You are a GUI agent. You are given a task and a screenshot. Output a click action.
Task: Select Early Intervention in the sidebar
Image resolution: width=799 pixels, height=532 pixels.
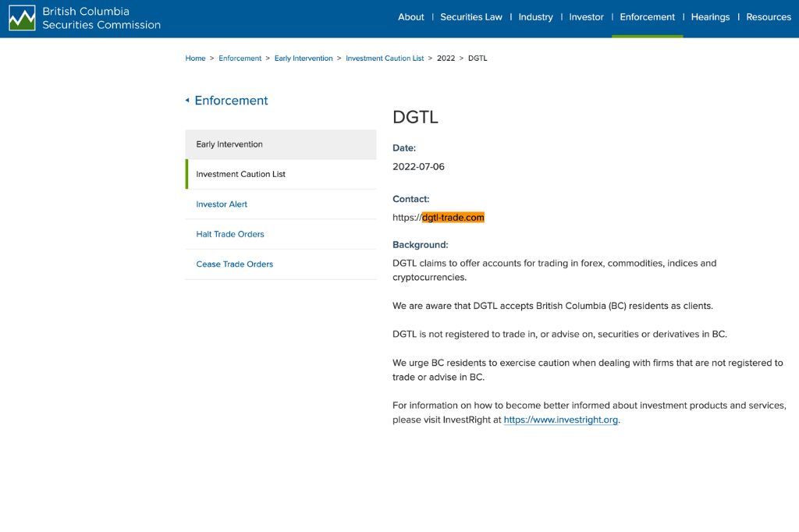coord(281,144)
